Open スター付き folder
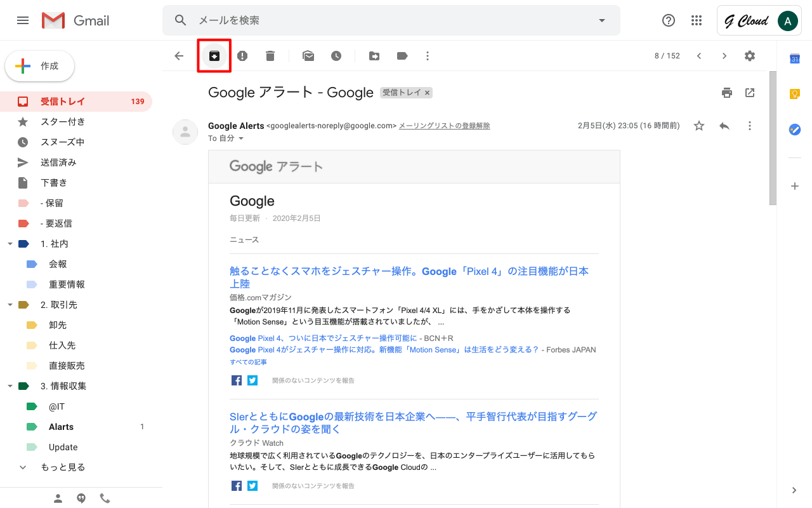 [76, 122]
